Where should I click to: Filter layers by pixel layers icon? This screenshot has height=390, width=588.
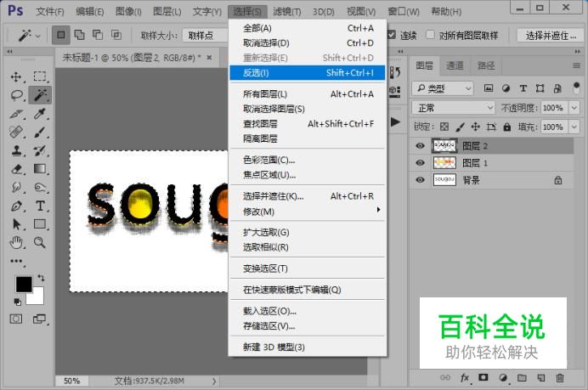pyautogui.click(x=489, y=88)
